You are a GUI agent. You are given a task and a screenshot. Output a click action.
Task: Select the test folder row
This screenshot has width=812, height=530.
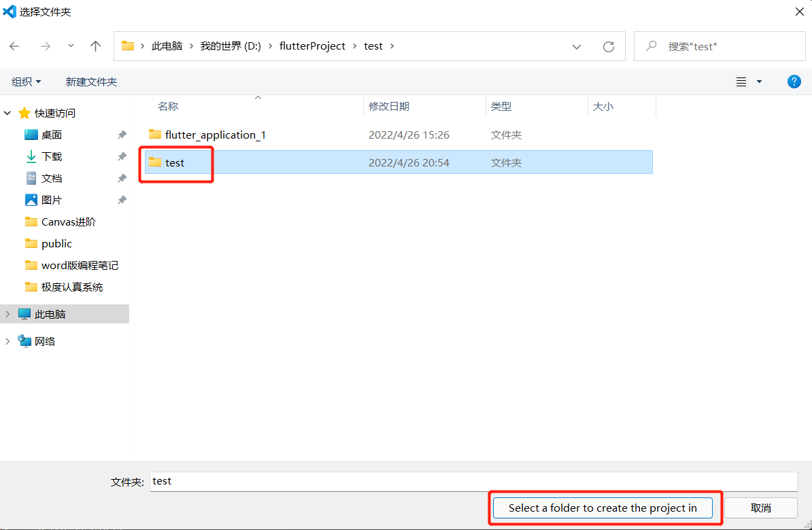[x=399, y=162]
